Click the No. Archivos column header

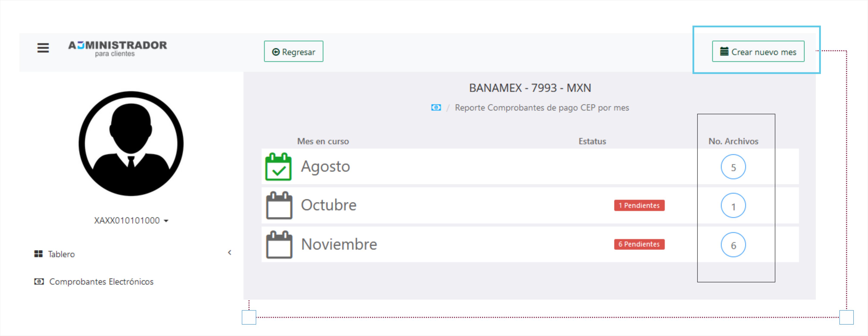click(733, 141)
